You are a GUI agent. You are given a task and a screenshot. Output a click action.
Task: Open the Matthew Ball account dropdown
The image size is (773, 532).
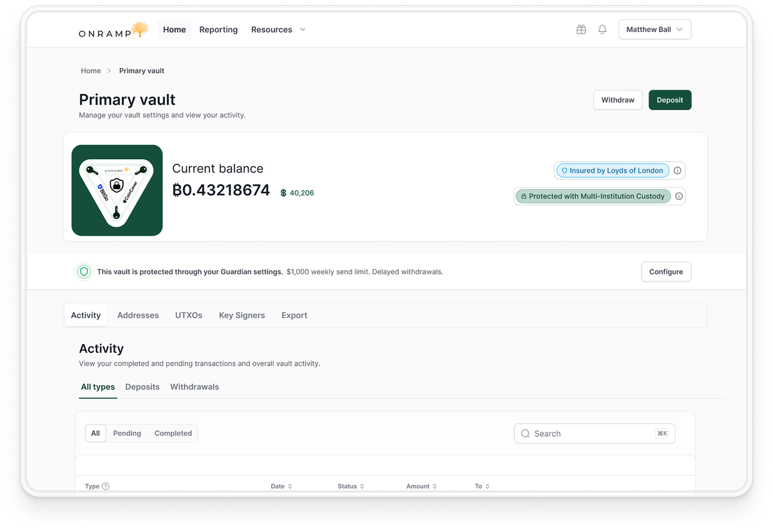pos(654,30)
